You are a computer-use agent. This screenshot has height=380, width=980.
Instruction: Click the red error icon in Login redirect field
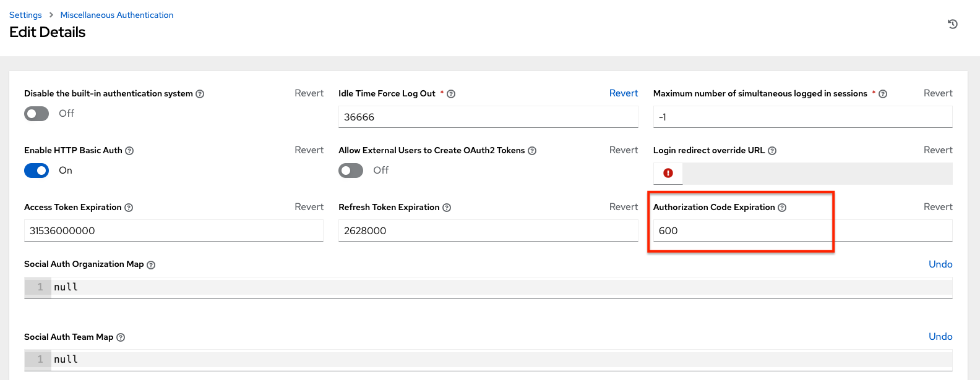(x=668, y=173)
